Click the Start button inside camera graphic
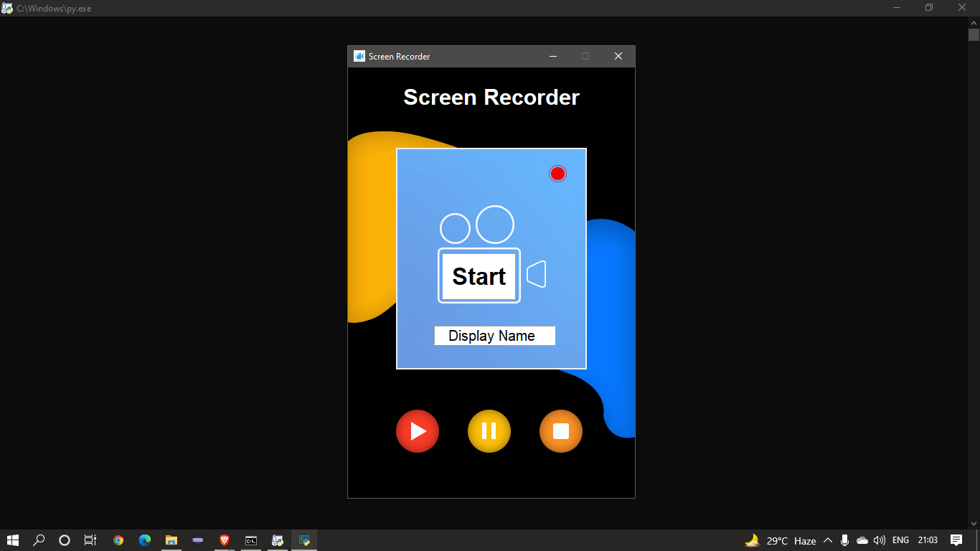 pos(479,276)
